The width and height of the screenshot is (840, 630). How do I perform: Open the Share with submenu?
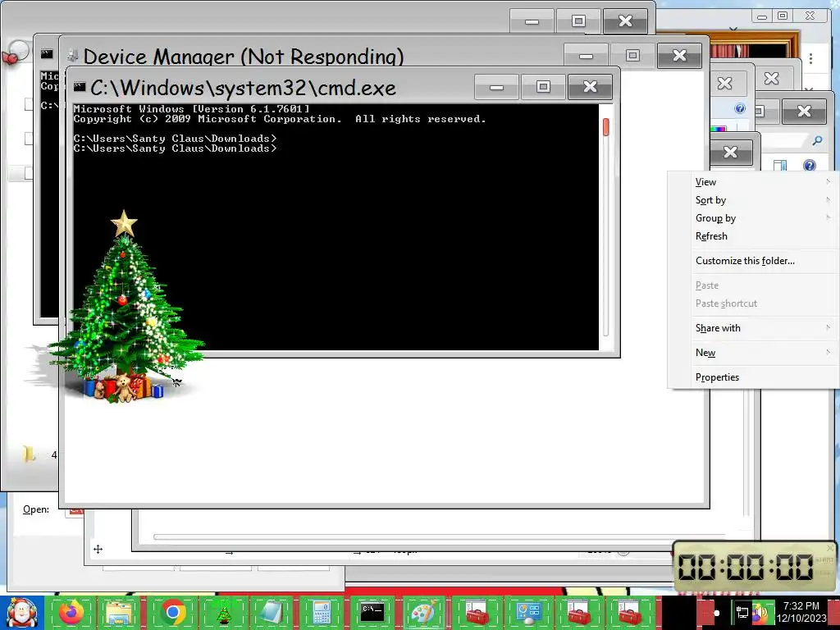(755, 328)
